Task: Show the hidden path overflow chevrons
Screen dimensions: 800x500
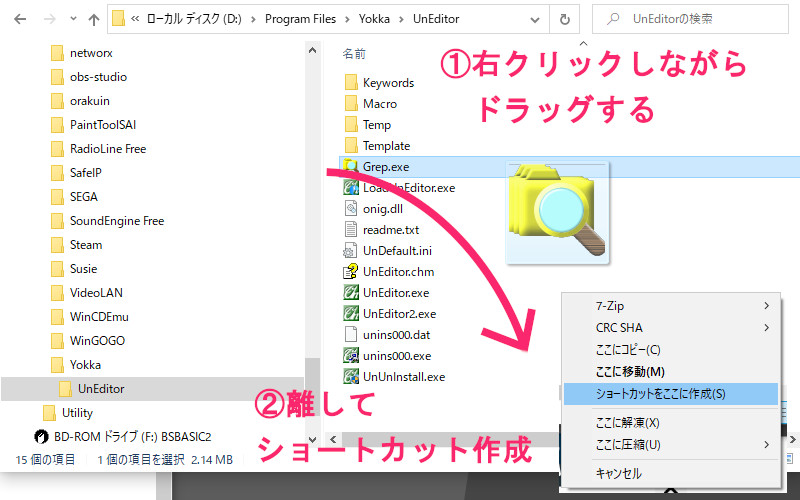Action: tap(135, 19)
